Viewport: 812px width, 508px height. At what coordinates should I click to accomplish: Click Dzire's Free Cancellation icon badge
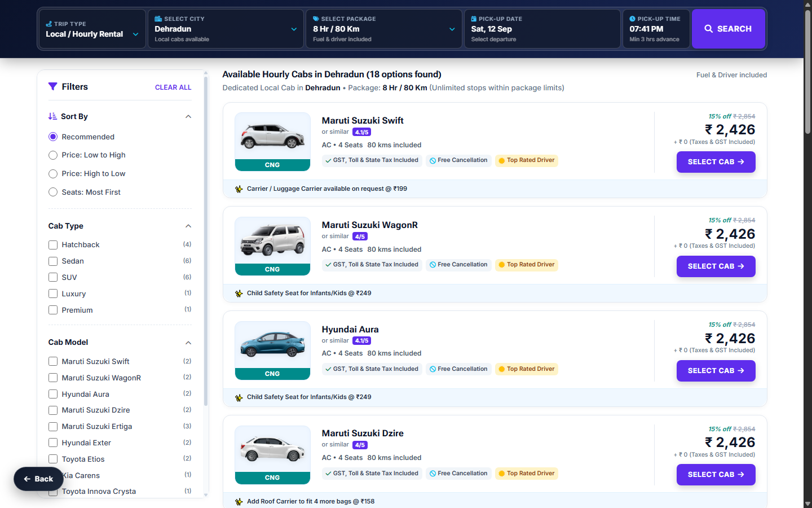click(458, 474)
